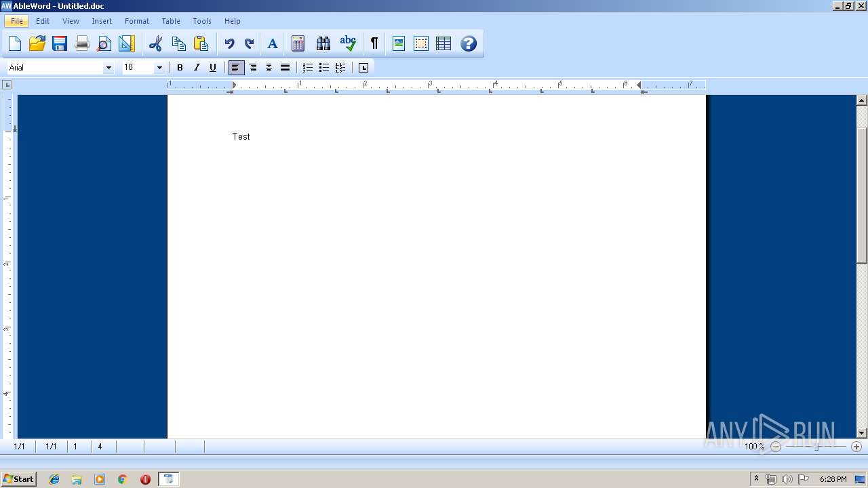
Task: Place cursor in the word Test
Action: point(241,136)
